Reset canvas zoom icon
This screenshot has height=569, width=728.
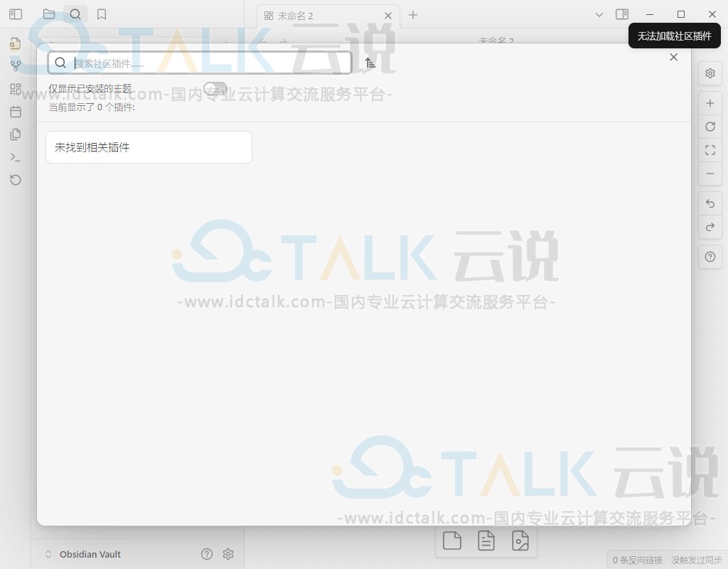710,127
